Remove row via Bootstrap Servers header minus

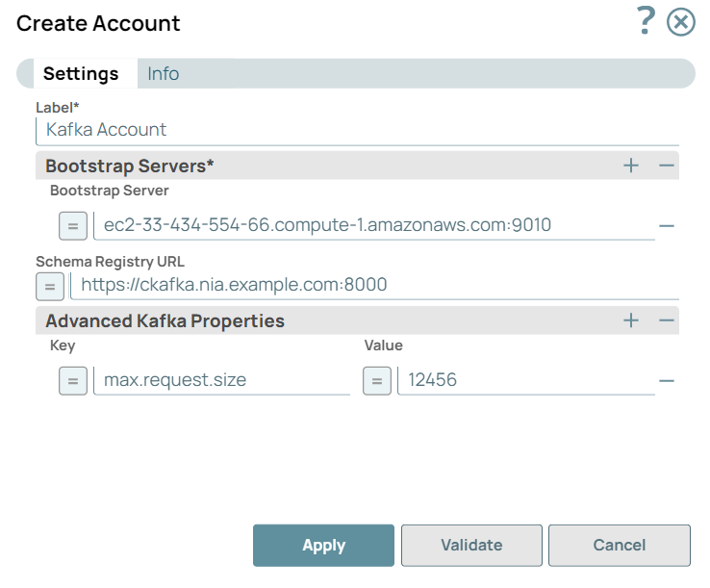[x=666, y=166]
